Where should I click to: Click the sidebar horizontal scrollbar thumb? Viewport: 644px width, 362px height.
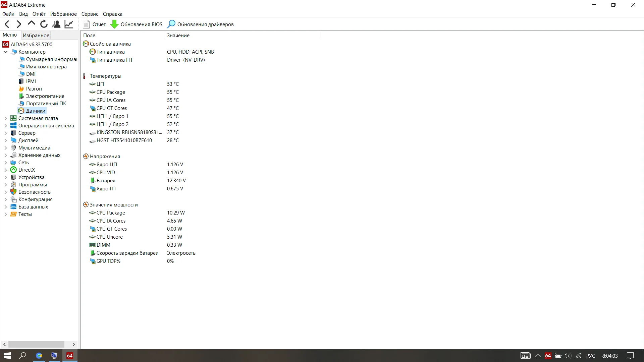(x=36, y=344)
